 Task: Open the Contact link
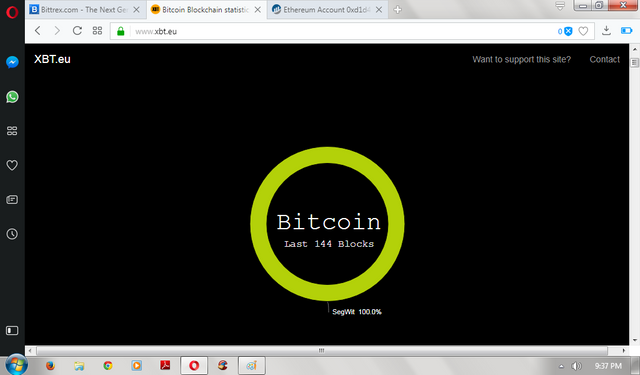click(x=604, y=60)
